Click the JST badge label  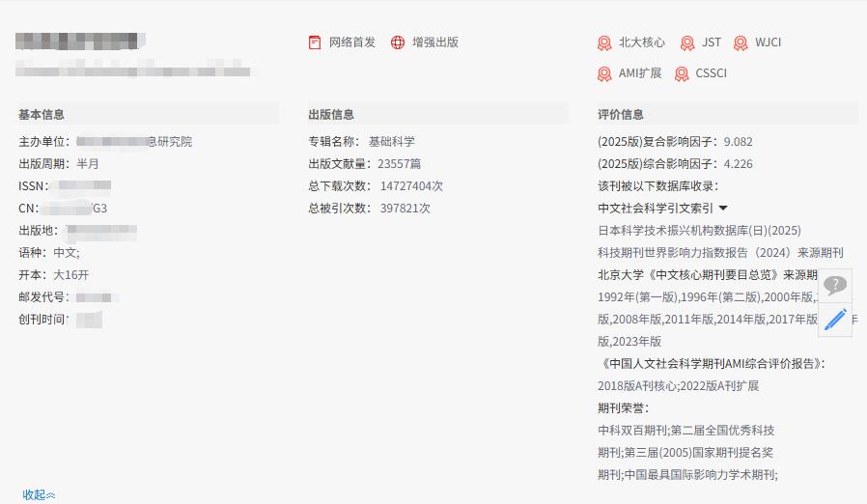(712, 42)
